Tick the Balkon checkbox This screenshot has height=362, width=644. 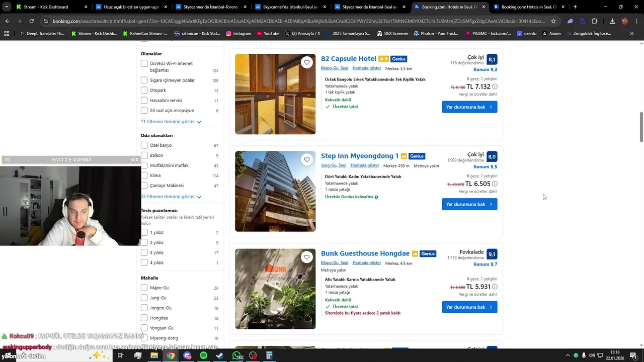pos(144,155)
